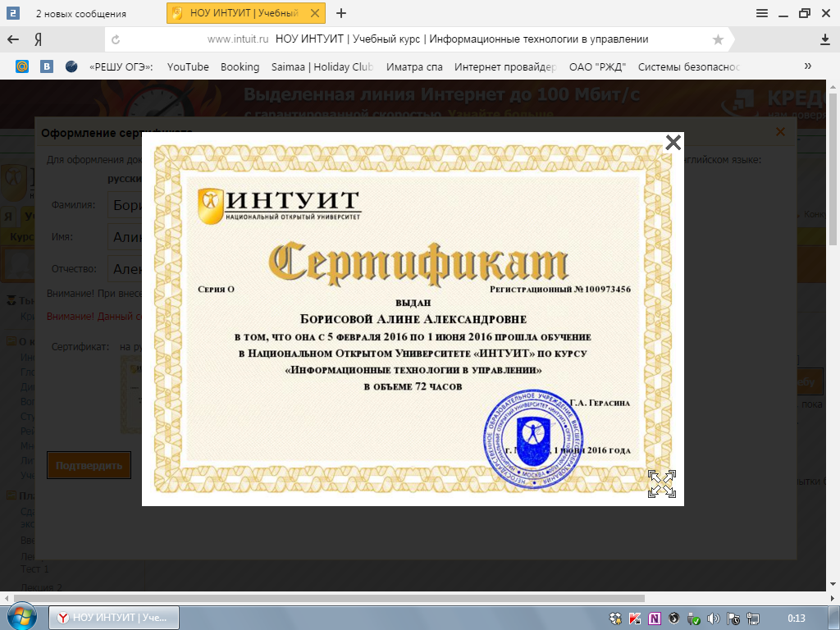
Task: Select the НОУ ИНТУИТ taskbar button
Action: 113,618
